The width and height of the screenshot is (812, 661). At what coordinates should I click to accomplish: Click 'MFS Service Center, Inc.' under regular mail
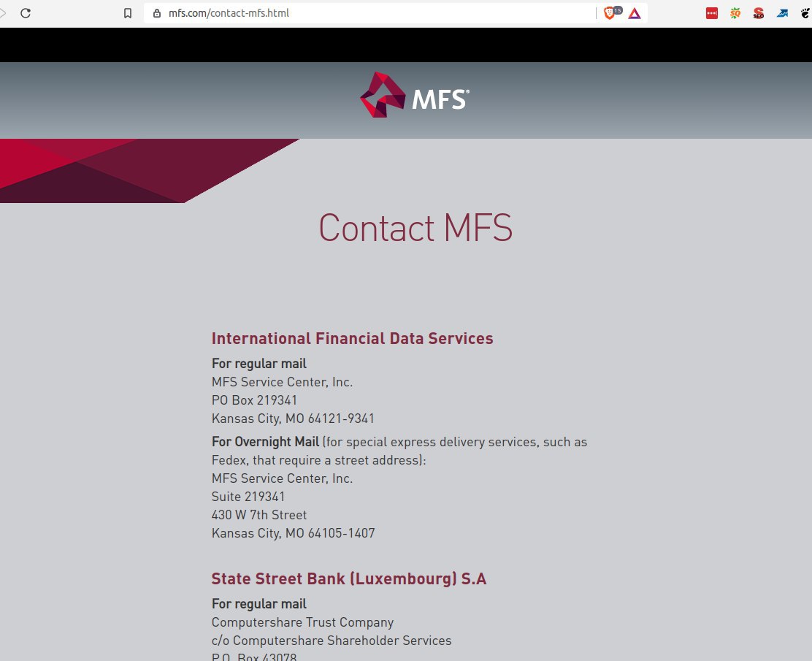pyautogui.click(x=283, y=382)
